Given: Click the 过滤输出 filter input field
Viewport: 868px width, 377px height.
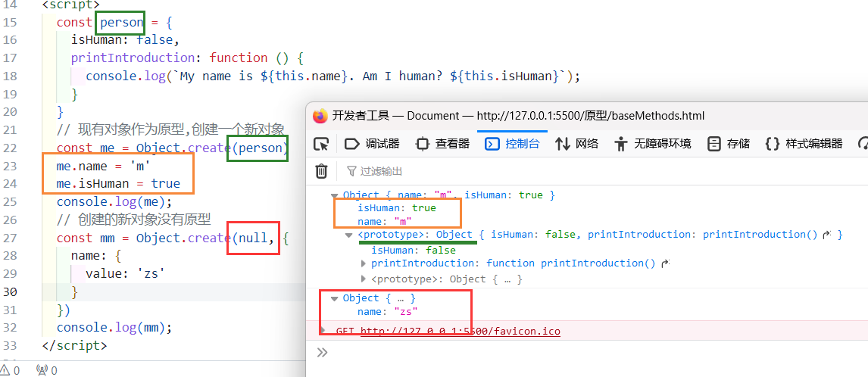Looking at the screenshot, I should coord(382,171).
